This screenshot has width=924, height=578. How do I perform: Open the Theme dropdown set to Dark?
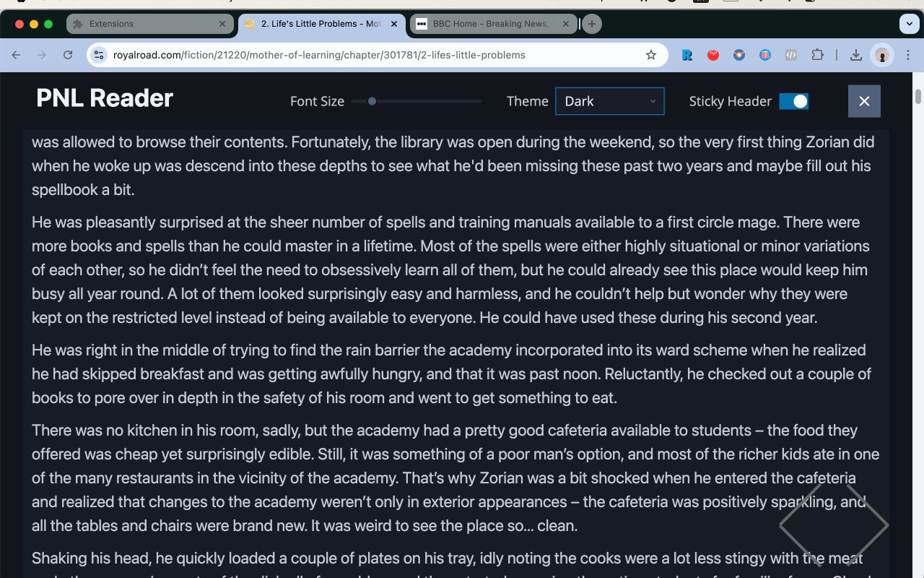click(610, 101)
